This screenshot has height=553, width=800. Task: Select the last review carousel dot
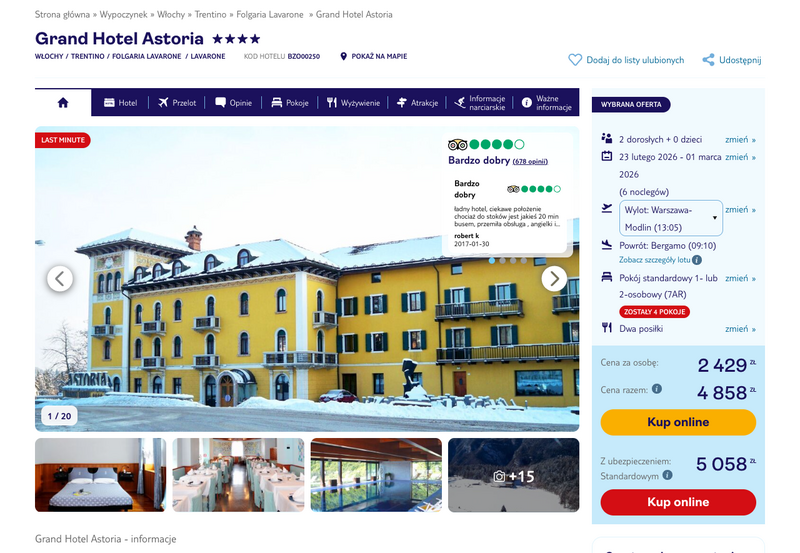pyautogui.click(x=524, y=261)
